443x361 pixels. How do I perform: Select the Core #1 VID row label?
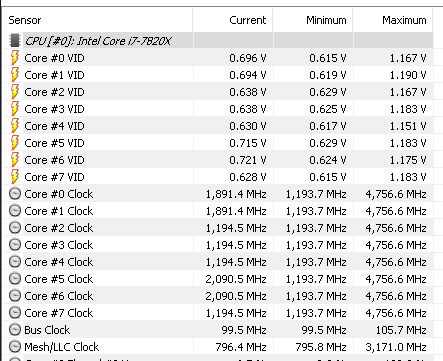(54, 75)
